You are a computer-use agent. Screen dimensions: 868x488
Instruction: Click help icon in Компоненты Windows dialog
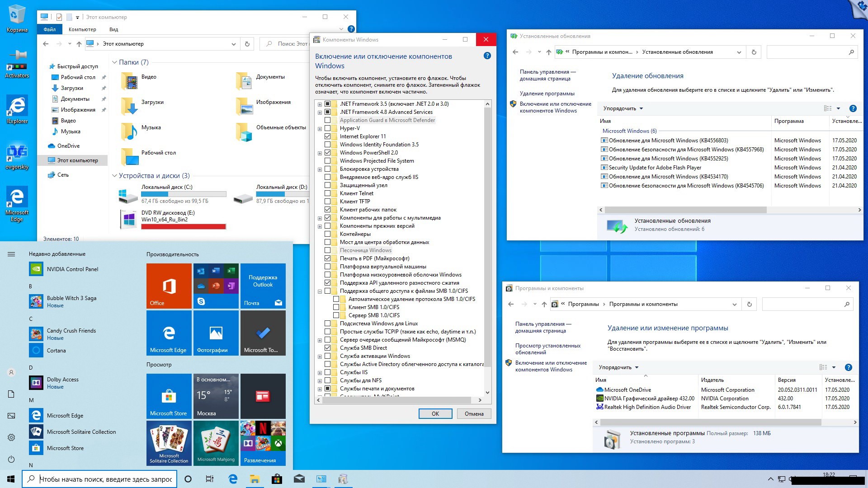(x=487, y=56)
